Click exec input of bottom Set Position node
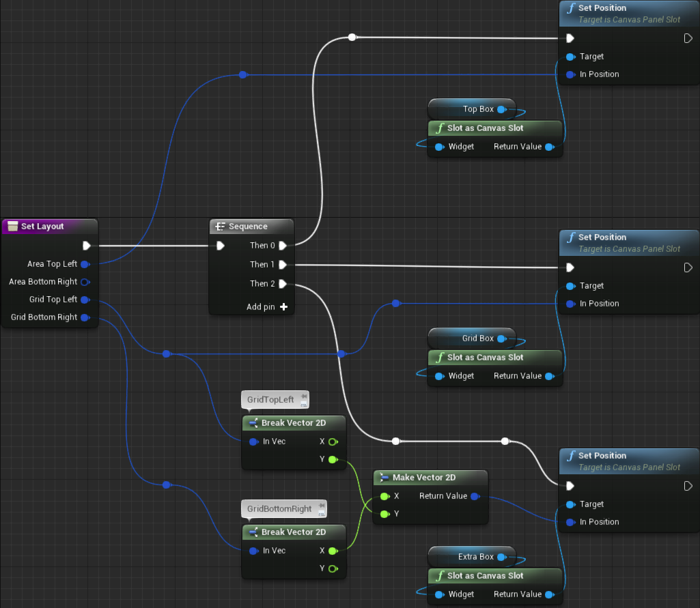 570,487
